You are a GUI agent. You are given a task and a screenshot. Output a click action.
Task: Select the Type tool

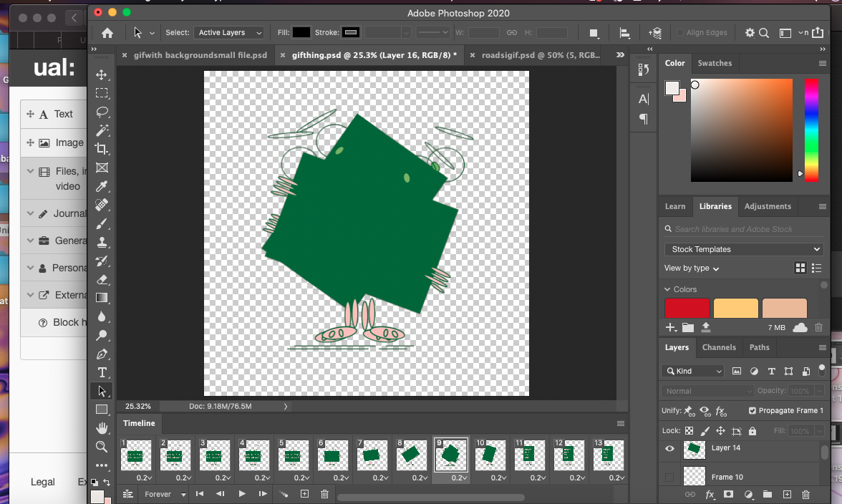click(x=102, y=372)
